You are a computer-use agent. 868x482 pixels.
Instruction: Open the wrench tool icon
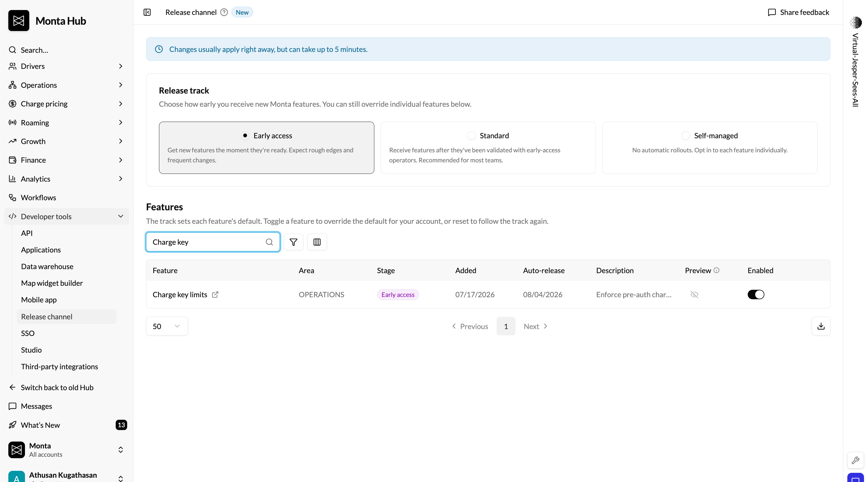856,460
